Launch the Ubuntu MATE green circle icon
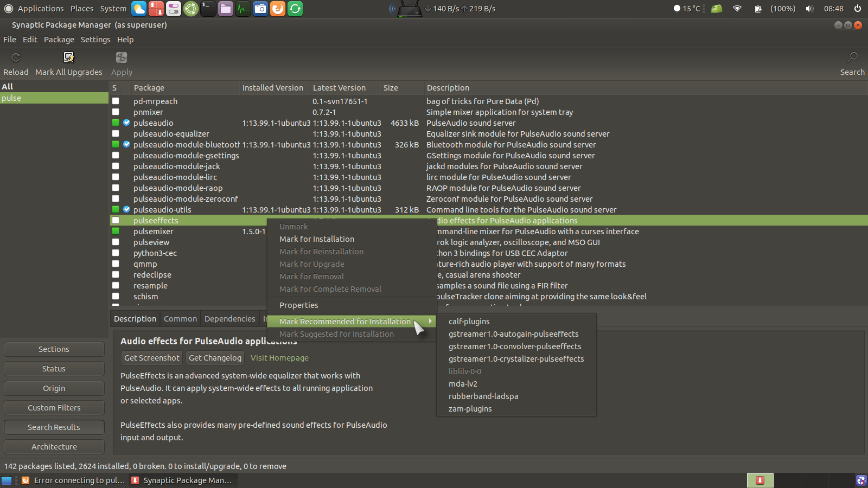The image size is (868, 488). 191,9
